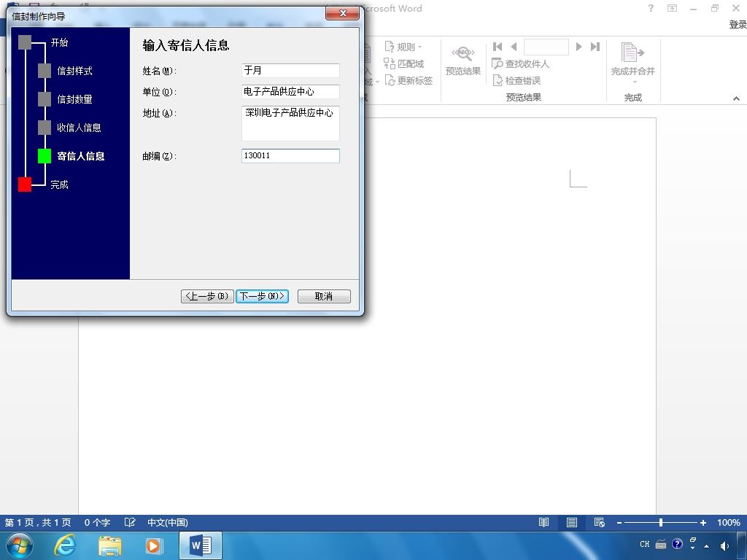Click the tray help icon

coord(677,544)
